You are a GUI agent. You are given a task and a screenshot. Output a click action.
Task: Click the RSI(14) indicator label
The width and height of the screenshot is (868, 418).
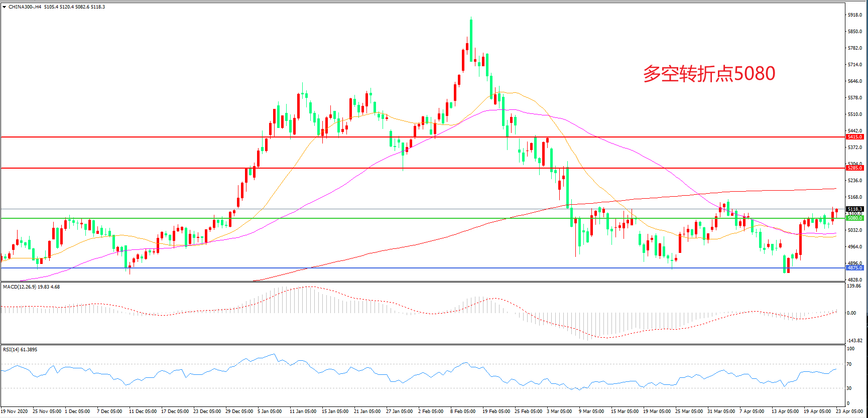pyautogui.click(x=12, y=350)
